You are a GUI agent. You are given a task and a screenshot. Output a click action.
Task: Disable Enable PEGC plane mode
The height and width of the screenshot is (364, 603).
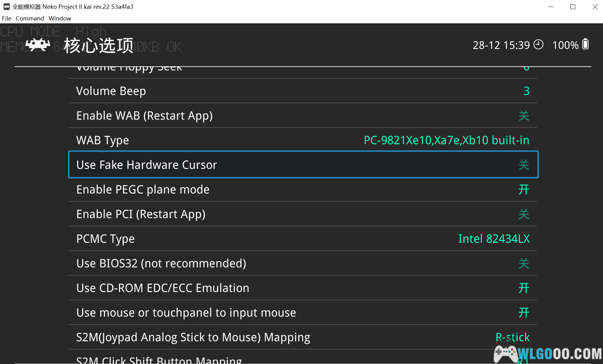303,189
